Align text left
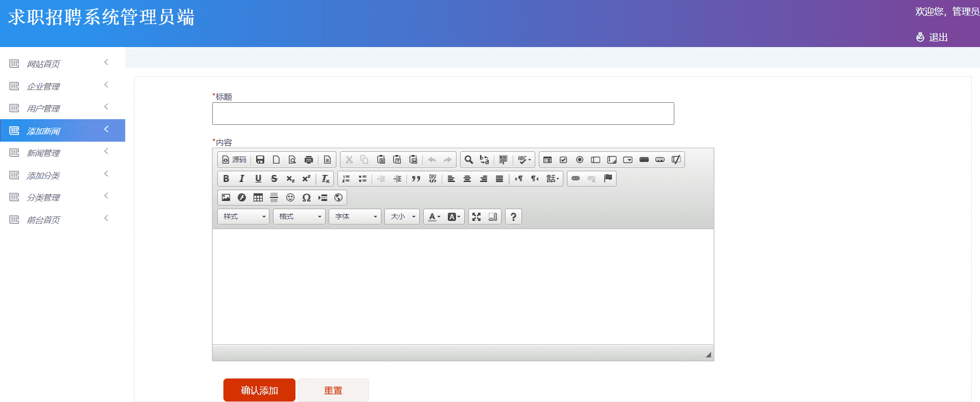 point(451,178)
